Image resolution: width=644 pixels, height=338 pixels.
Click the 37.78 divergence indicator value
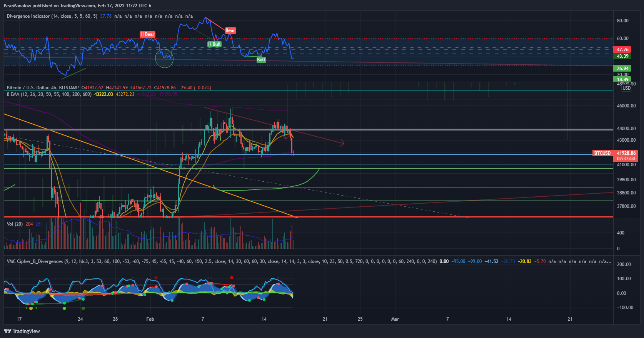coord(106,16)
